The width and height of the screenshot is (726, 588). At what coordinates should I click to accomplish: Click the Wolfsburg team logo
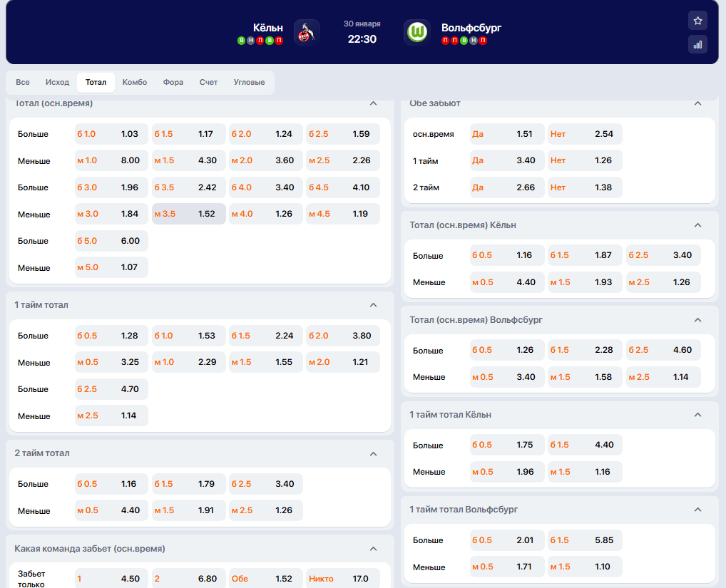click(417, 32)
